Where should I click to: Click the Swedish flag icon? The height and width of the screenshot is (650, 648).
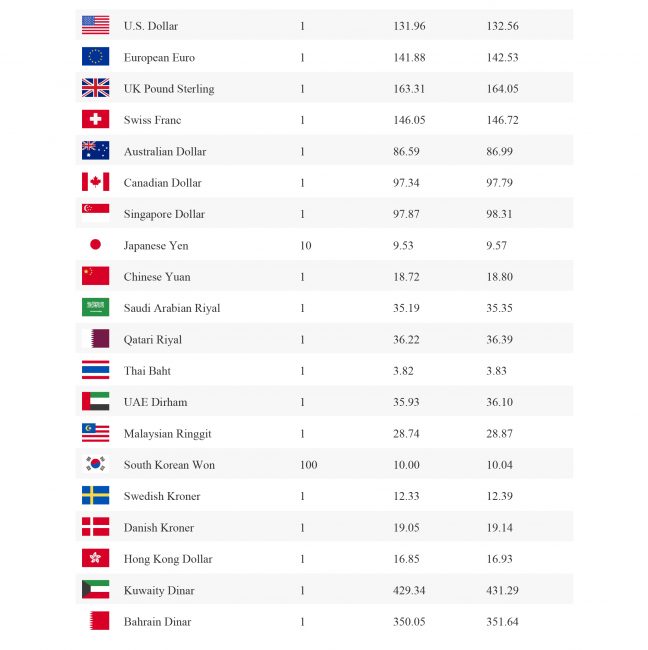click(95, 496)
